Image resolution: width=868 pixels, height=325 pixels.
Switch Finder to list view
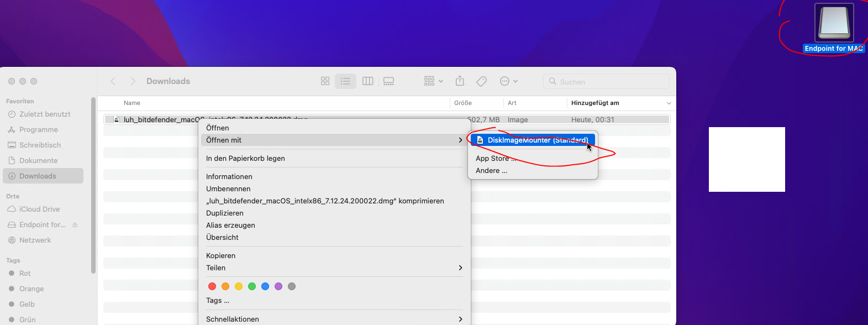pos(345,81)
